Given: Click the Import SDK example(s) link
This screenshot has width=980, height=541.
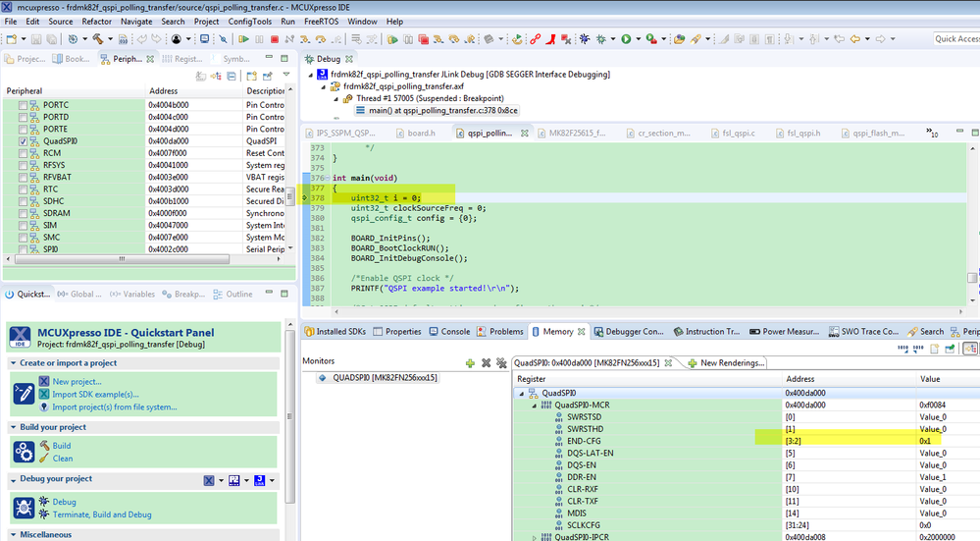Looking at the screenshot, I should 94,394.
